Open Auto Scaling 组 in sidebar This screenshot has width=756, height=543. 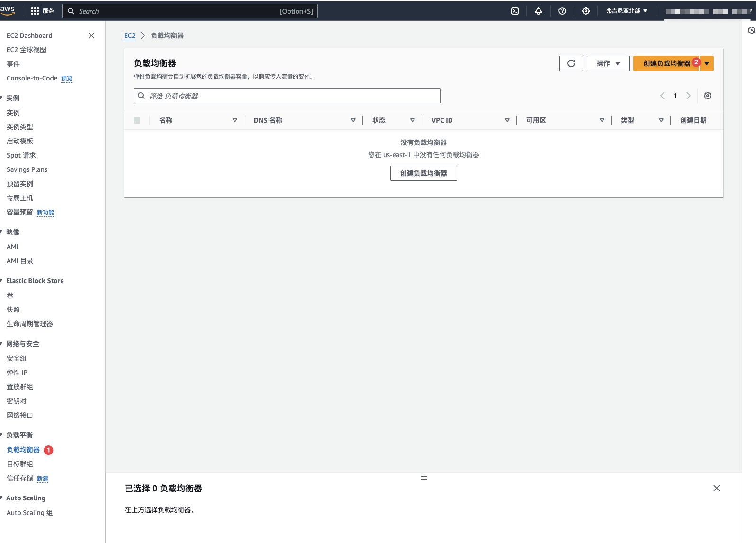pyautogui.click(x=30, y=513)
